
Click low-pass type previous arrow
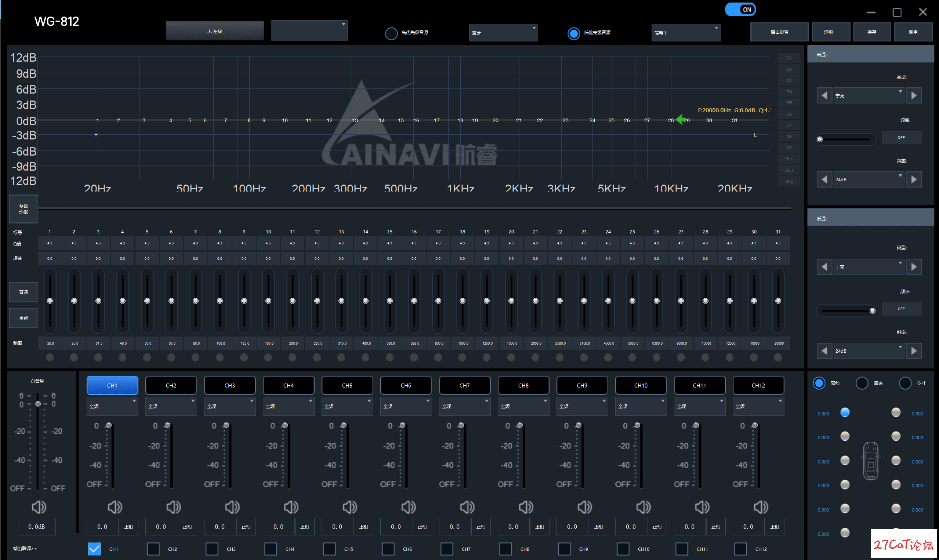pos(824,267)
